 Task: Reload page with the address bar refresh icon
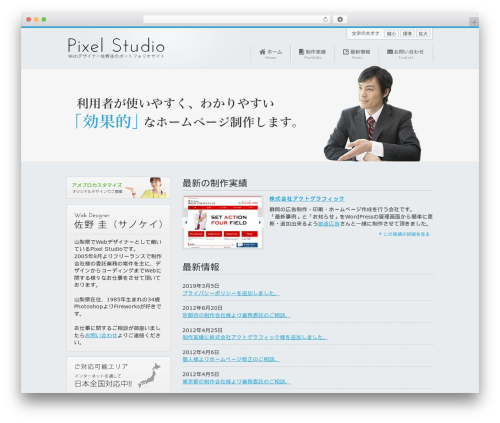click(325, 19)
